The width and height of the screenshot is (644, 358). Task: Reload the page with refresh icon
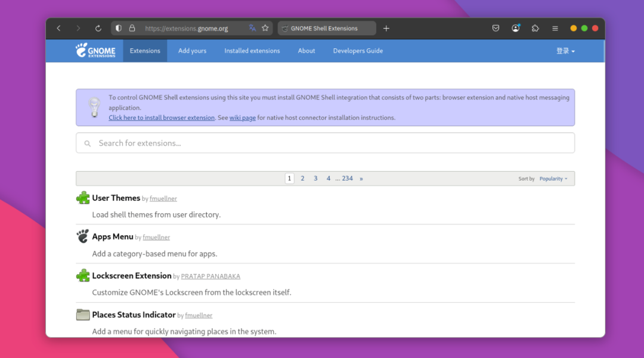(98, 29)
